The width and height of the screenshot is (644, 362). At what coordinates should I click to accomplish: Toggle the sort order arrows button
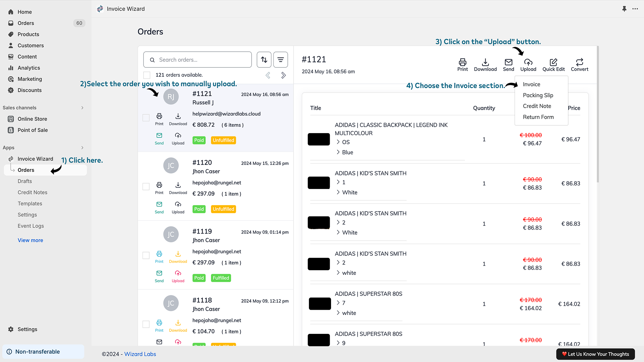(x=264, y=60)
